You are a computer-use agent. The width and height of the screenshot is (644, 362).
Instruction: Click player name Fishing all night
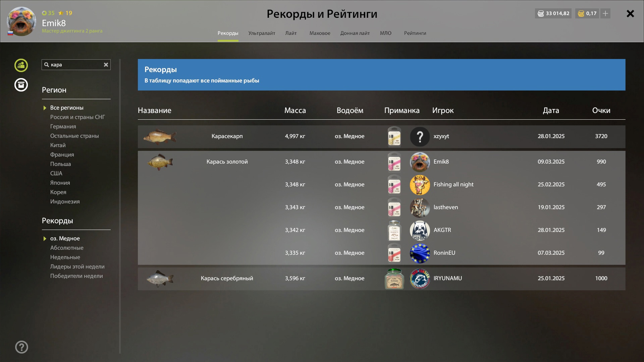coord(453,184)
